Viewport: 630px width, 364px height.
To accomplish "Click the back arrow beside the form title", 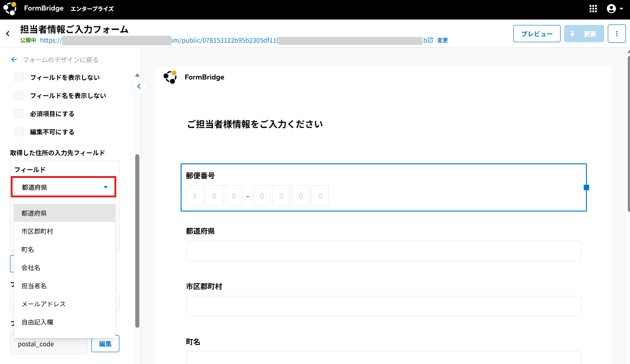I will (8, 34).
